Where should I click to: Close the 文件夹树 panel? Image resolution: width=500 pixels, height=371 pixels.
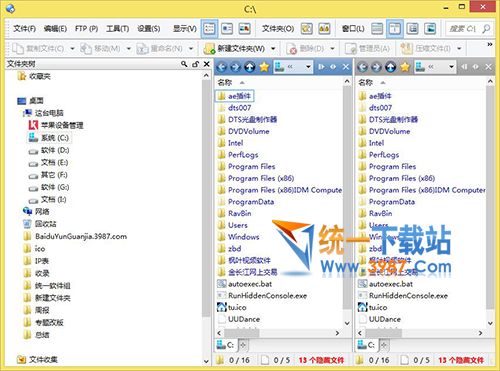[207, 64]
